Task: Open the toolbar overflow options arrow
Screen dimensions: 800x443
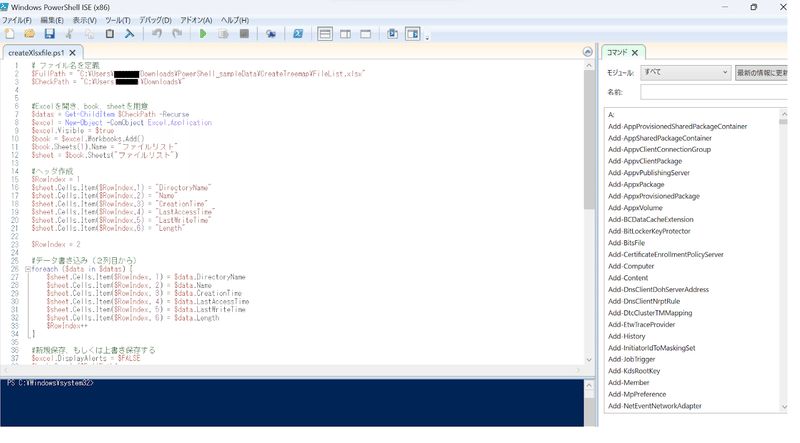Action: point(427,37)
